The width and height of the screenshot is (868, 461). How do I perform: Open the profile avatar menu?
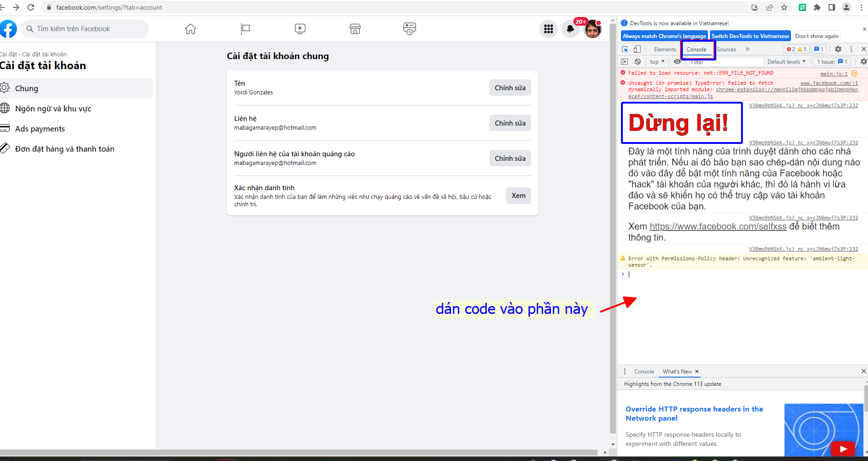pyautogui.click(x=592, y=29)
